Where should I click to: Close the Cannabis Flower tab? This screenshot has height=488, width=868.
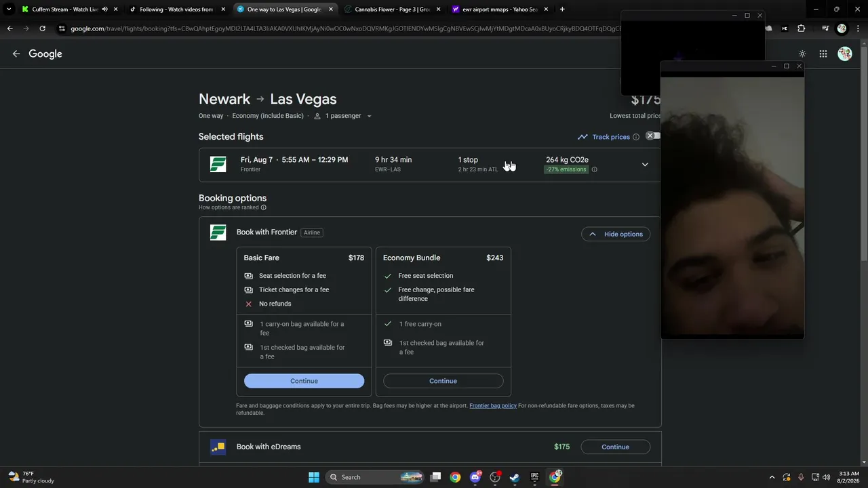point(438,9)
